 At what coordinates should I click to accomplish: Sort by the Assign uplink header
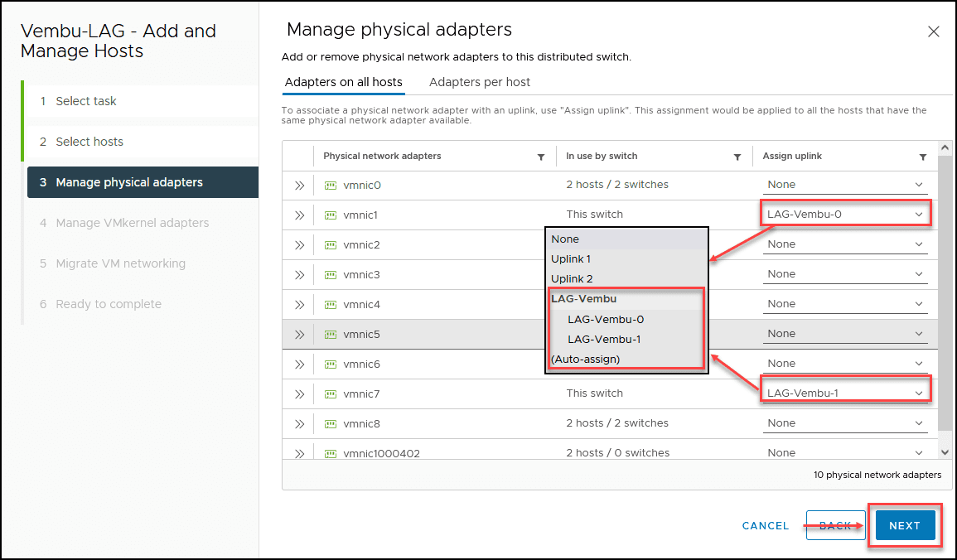(792, 157)
